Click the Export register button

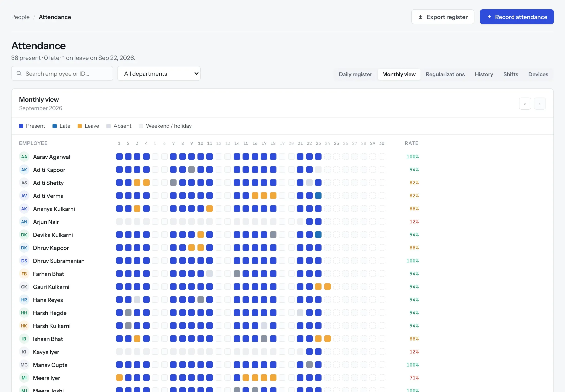442,17
